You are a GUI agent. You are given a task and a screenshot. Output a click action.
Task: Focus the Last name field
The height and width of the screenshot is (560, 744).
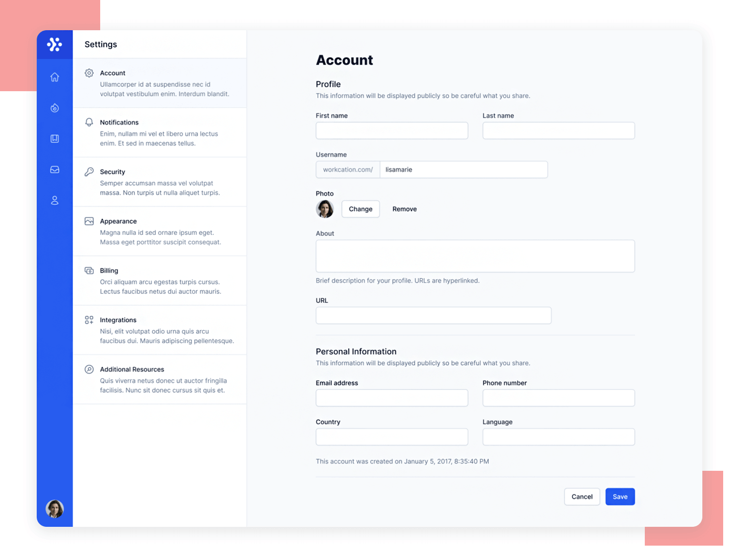[x=558, y=131]
